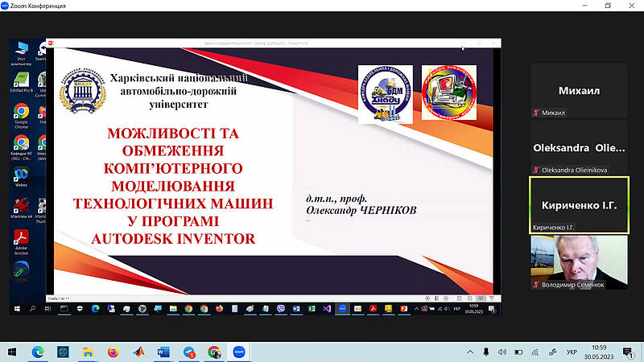Open MATLAB from the Windows taskbar
Viewport: 644px width, 362px height.
[138, 352]
